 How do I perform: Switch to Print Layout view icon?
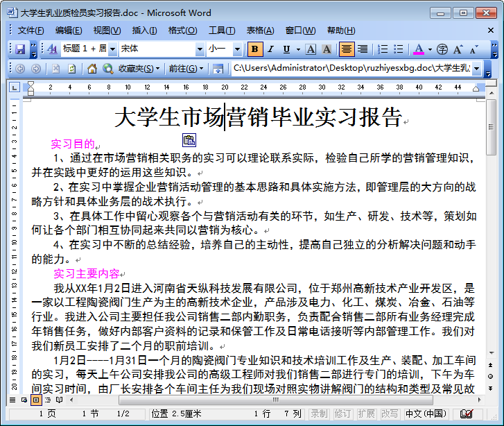[36, 400]
